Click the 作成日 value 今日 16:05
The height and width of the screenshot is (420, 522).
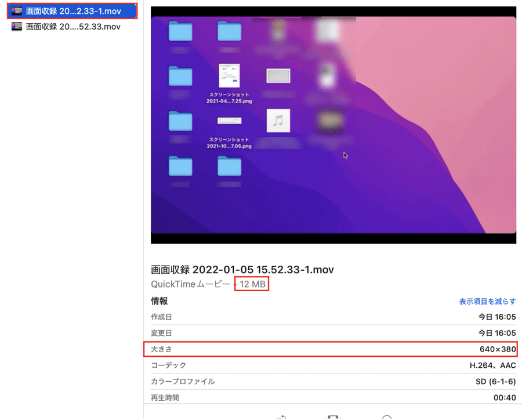(x=497, y=317)
